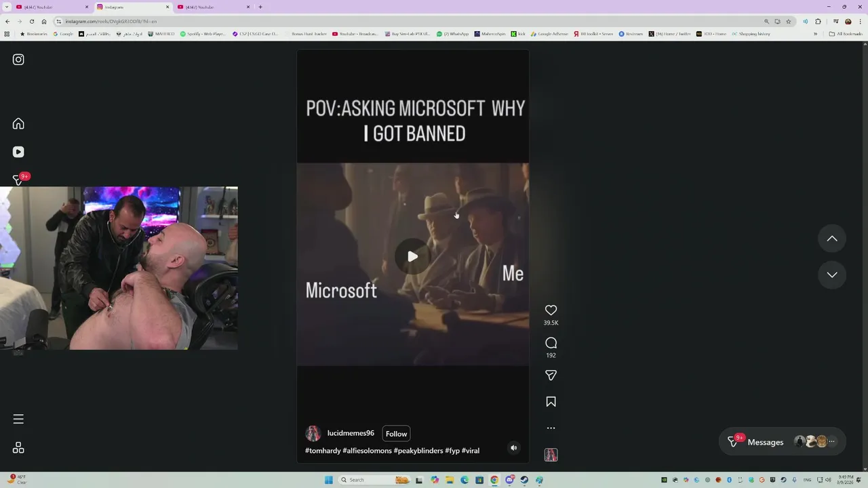
Task: Open the #tomhardy hashtag
Action: pos(323,451)
